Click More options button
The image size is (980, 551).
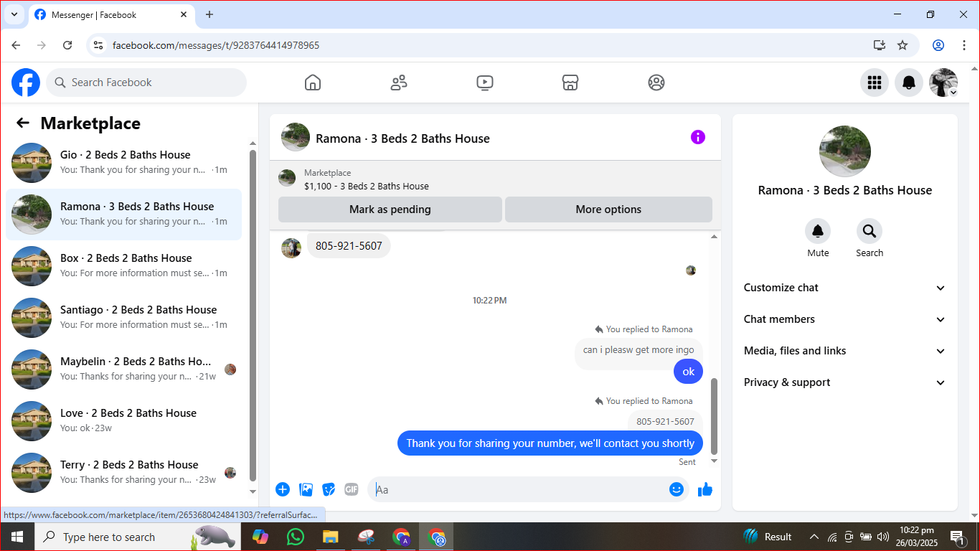(x=608, y=209)
